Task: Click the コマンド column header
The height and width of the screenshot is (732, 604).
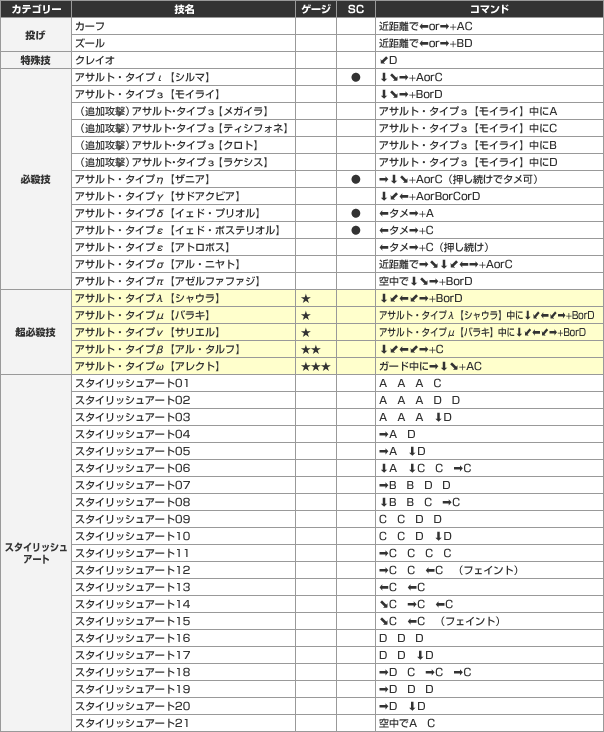Action: point(489,9)
